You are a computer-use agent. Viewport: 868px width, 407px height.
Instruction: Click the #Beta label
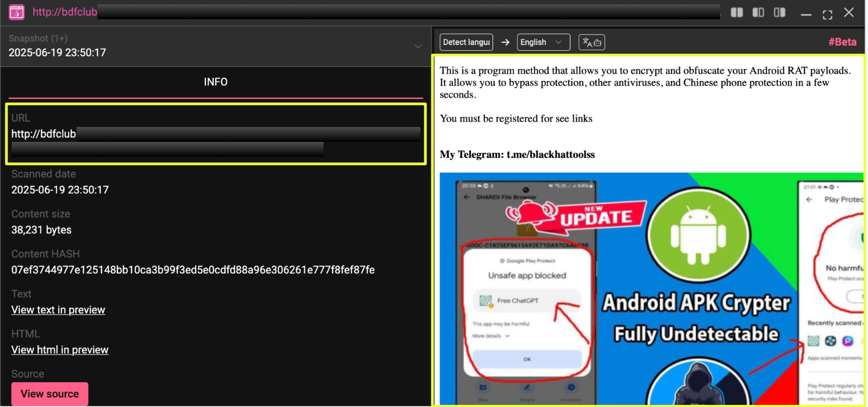click(842, 42)
